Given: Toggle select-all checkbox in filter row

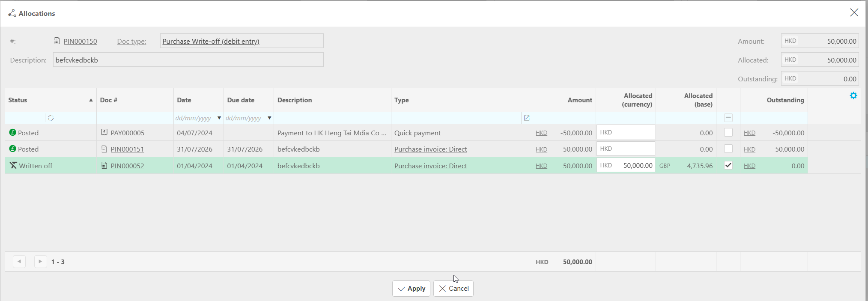Looking at the screenshot, I should [x=728, y=118].
